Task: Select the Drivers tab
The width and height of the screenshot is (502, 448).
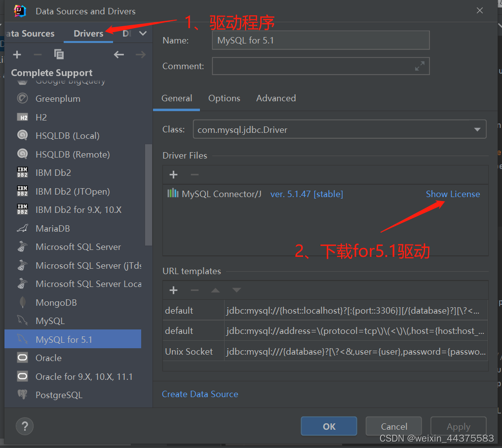Action: pos(88,33)
